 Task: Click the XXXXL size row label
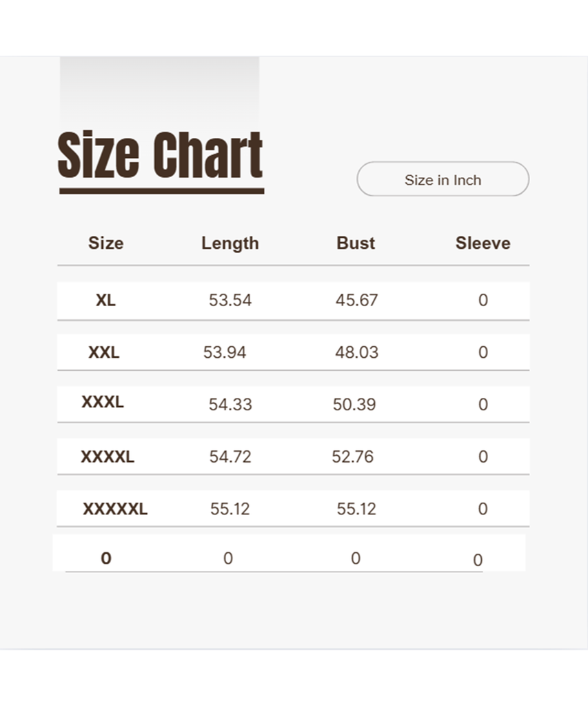click(108, 456)
